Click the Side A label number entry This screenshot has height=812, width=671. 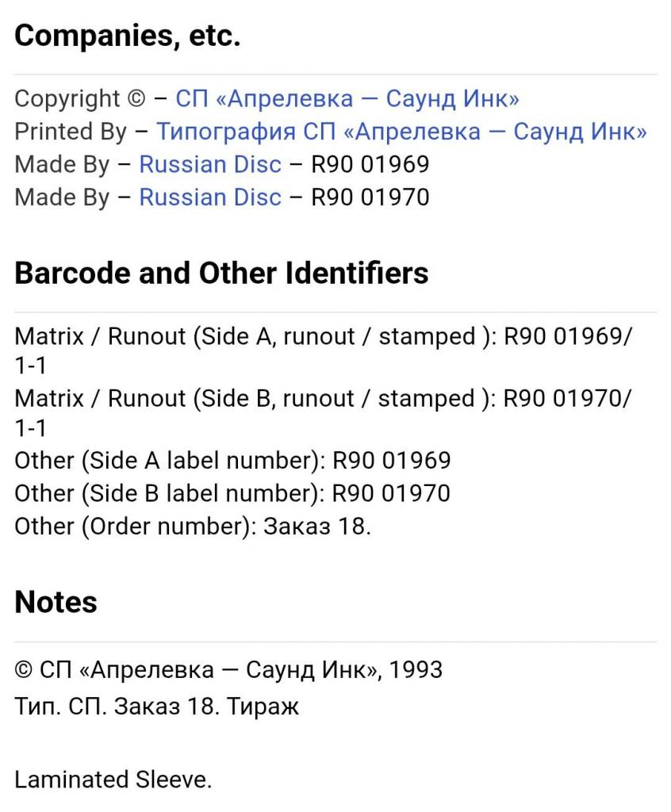[x=232, y=461]
